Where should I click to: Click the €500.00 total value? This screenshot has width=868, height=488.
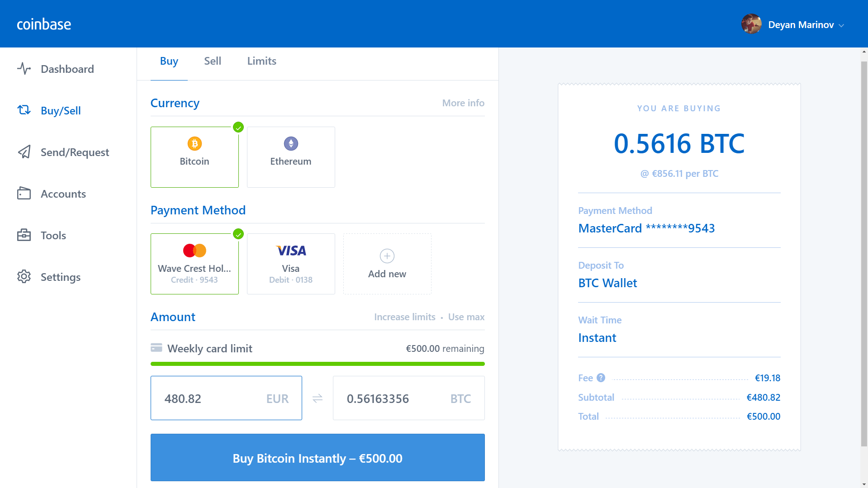764,417
